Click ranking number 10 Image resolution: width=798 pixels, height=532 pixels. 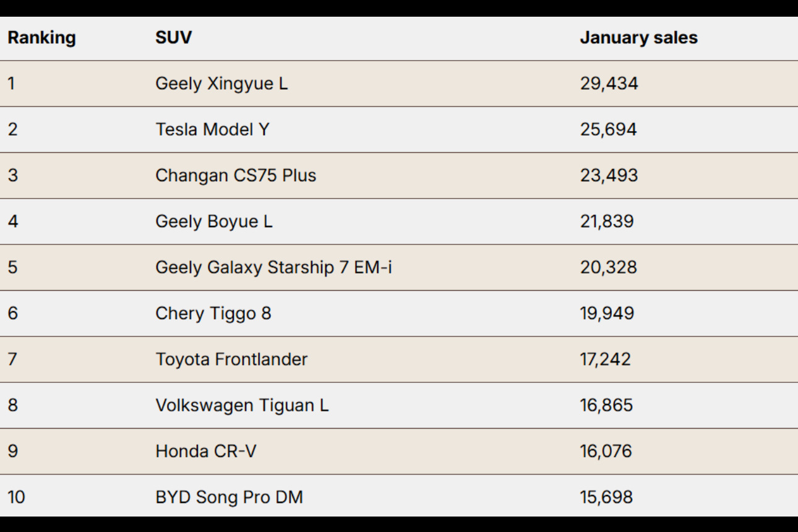tap(16, 497)
